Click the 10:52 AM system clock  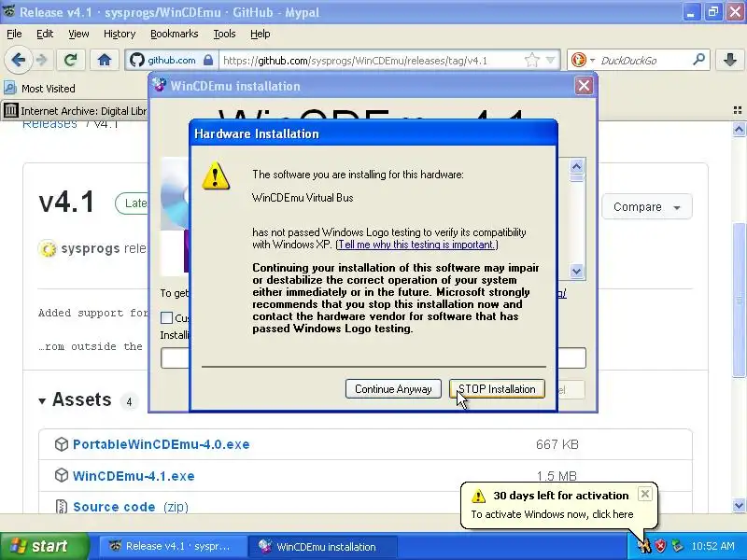pyautogui.click(x=712, y=546)
